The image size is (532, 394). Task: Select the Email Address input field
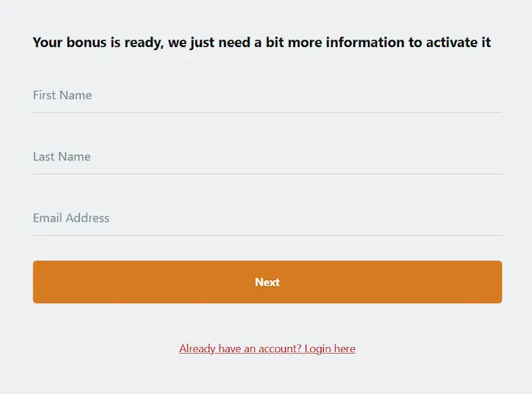click(x=268, y=218)
